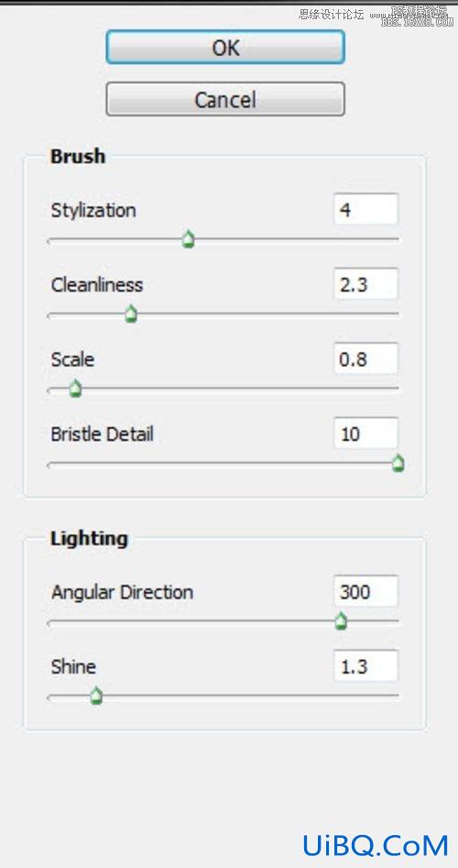This screenshot has height=868, width=458.
Task: Click the OK button
Action: point(225,47)
